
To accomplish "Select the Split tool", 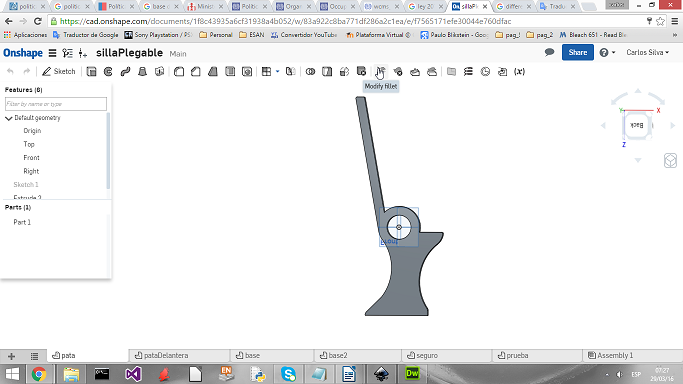I will point(327,71).
